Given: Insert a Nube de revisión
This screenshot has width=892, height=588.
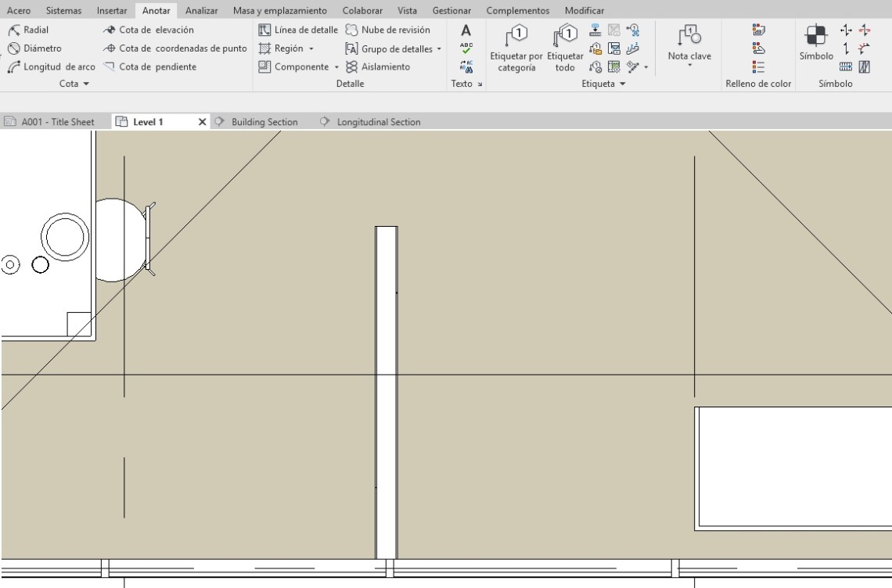Looking at the screenshot, I should [x=387, y=30].
